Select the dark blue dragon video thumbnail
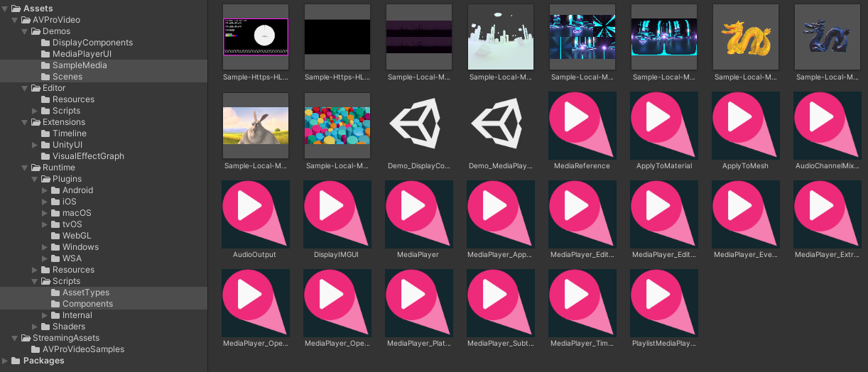The width and height of the screenshot is (868, 372). tap(827, 37)
